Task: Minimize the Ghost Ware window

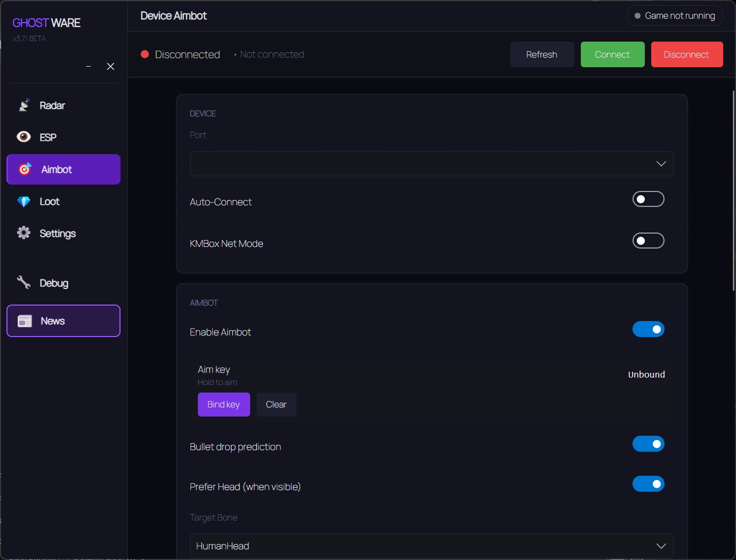Action: coord(89,66)
